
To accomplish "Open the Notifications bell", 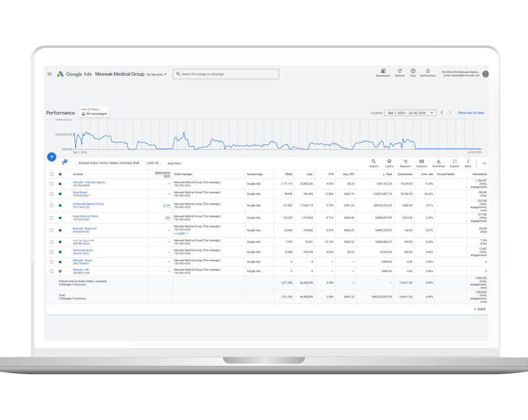I will click(x=427, y=73).
